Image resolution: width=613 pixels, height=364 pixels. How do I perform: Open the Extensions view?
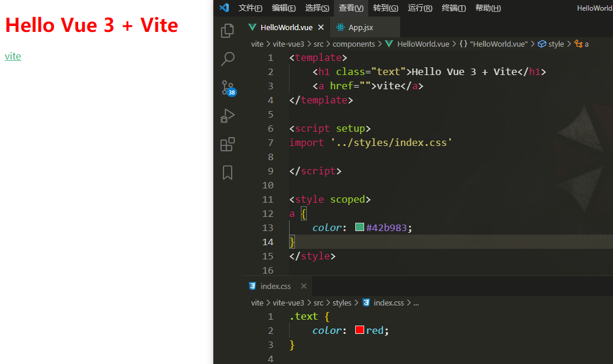228,144
